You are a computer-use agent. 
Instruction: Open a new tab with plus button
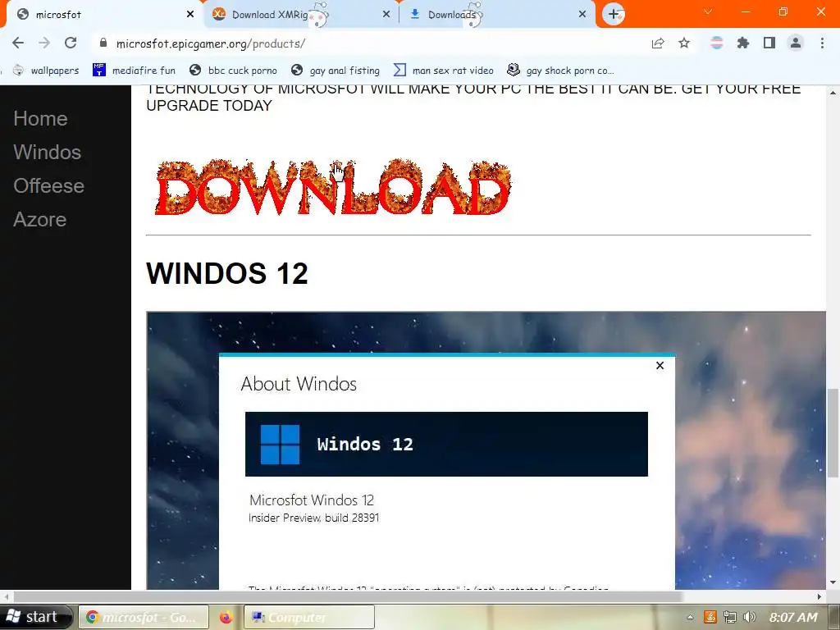point(614,14)
